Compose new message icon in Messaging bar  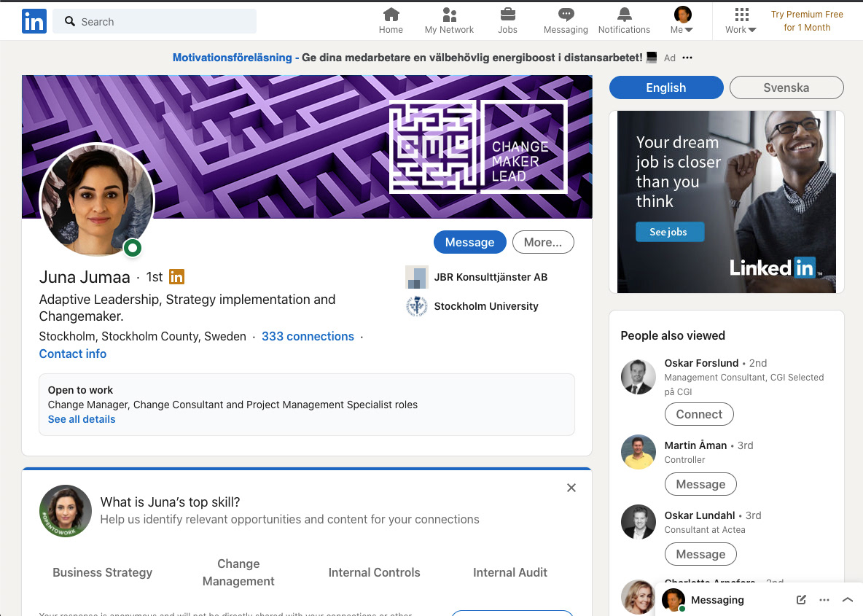(x=801, y=599)
